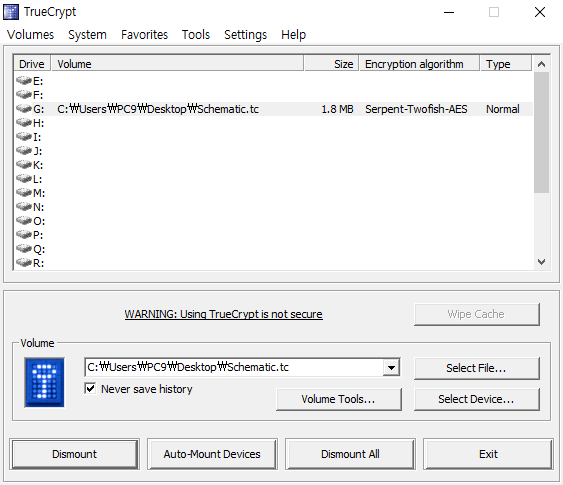This screenshot has width=563, height=485.
Task: Click the Schematic.tc volume path in the G: row
Action: pos(158,109)
